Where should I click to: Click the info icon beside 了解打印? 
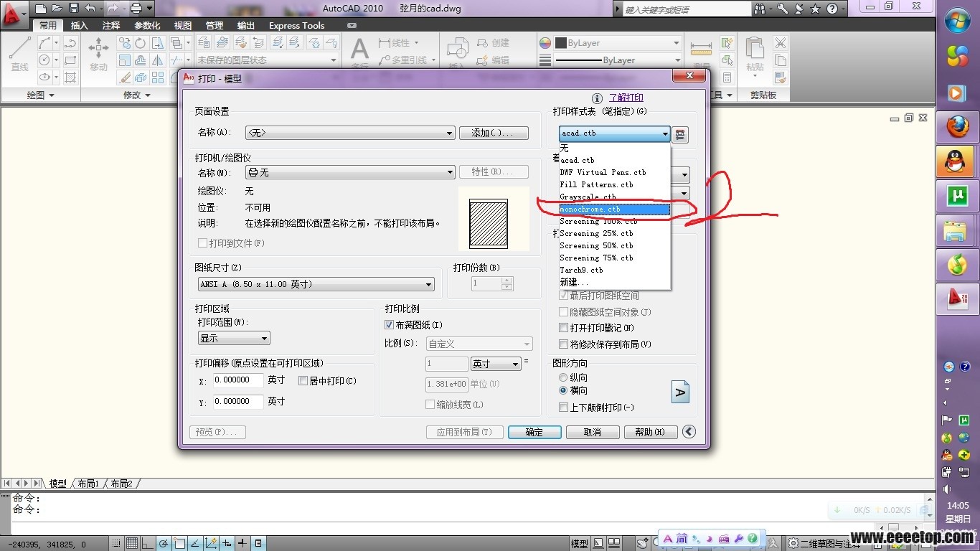[x=597, y=98]
